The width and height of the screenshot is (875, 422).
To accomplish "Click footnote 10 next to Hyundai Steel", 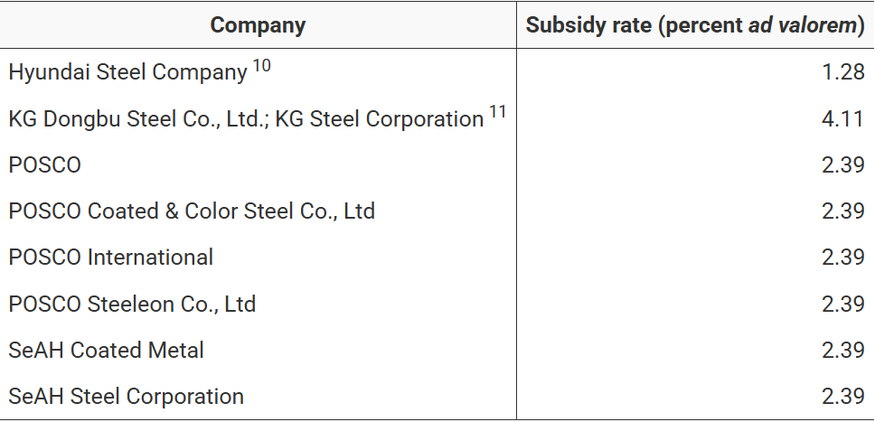I will pyautogui.click(x=262, y=67).
